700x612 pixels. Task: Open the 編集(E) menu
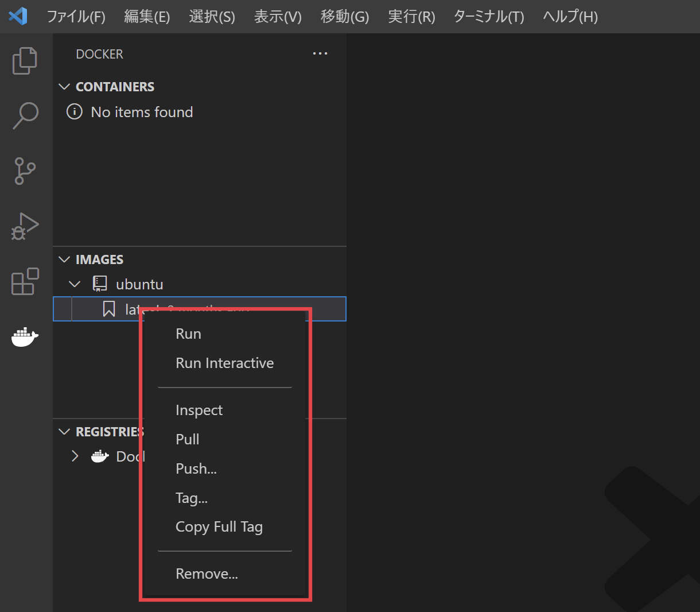[147, 17]
